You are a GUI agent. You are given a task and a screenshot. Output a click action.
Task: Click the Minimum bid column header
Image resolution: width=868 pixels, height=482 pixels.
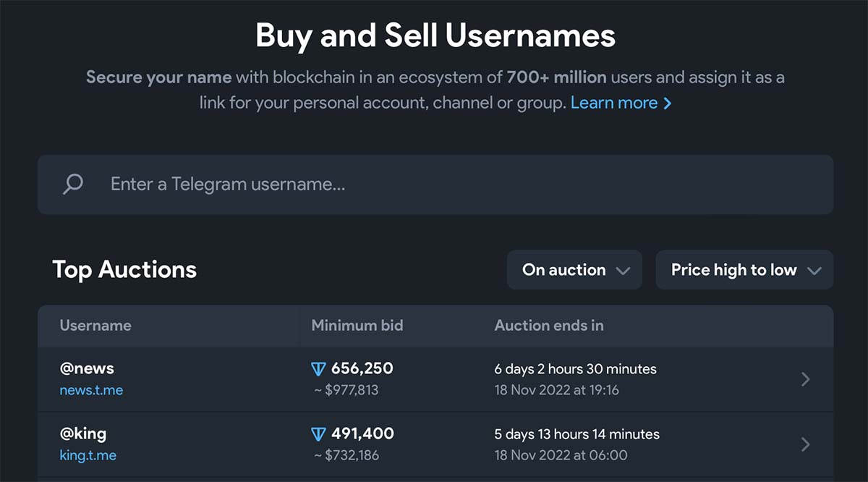(x=357, y=326)
